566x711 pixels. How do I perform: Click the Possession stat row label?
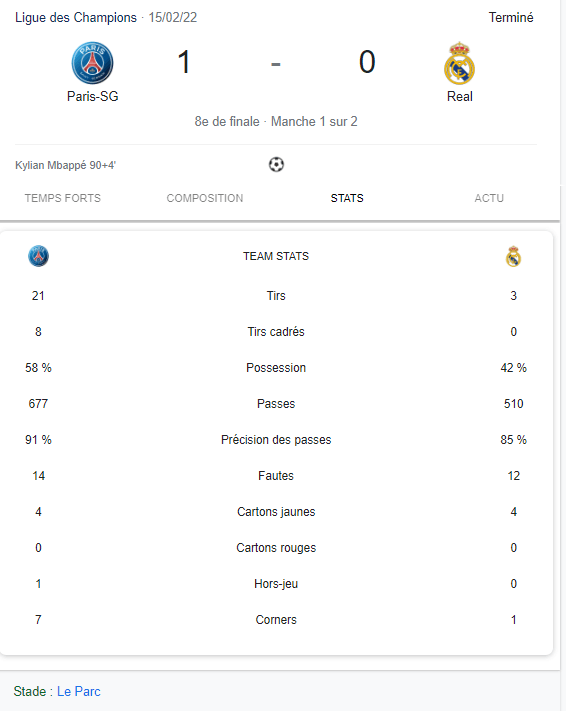[276, 368]
